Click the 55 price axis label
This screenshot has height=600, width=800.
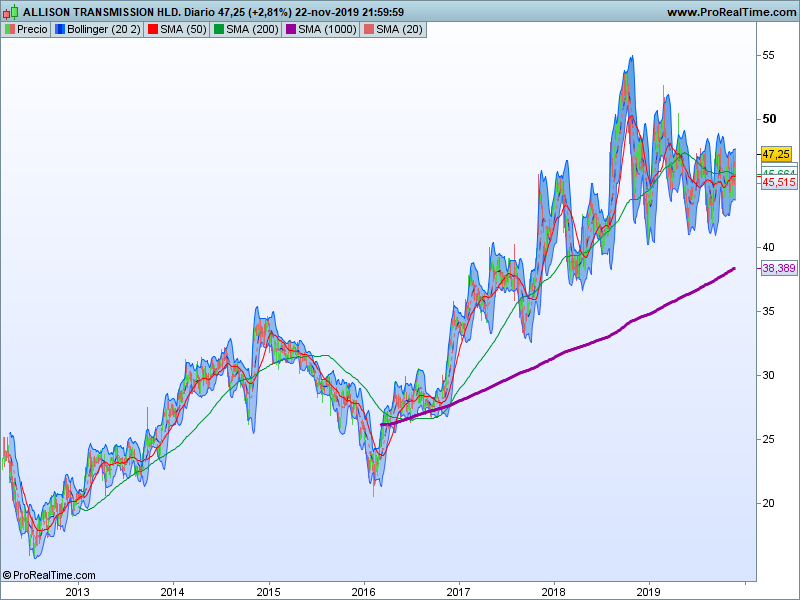pos(768,55)
